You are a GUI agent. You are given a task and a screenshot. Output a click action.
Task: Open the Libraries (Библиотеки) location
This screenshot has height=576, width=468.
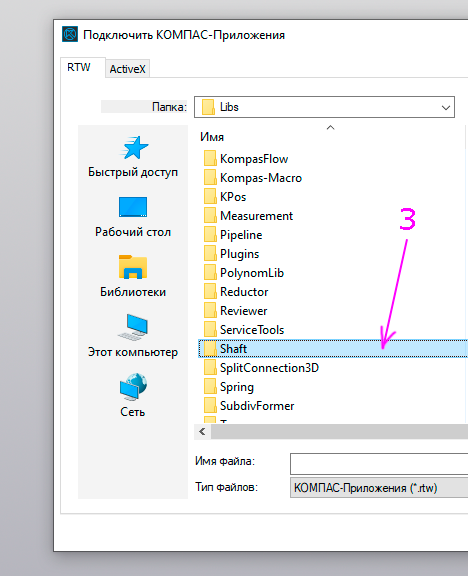[133, 276]
